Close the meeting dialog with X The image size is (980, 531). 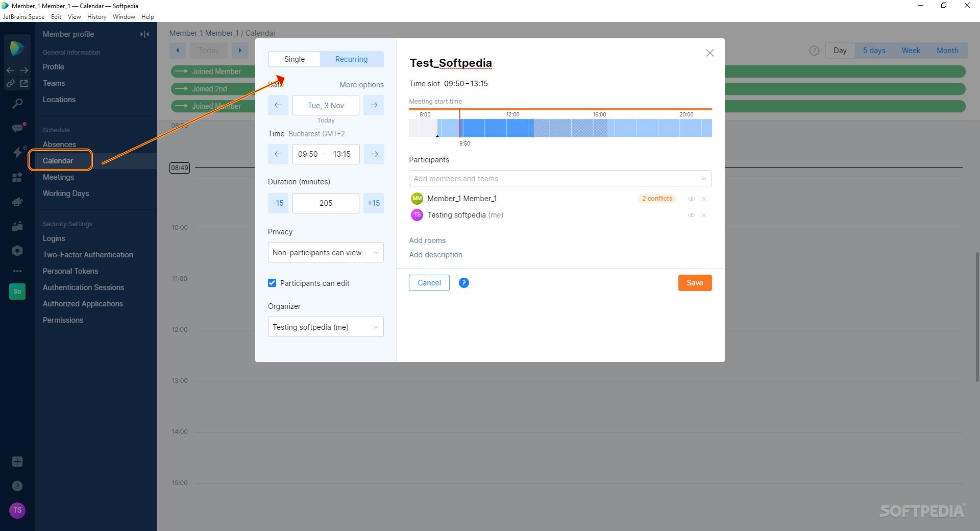click(709, 53)
